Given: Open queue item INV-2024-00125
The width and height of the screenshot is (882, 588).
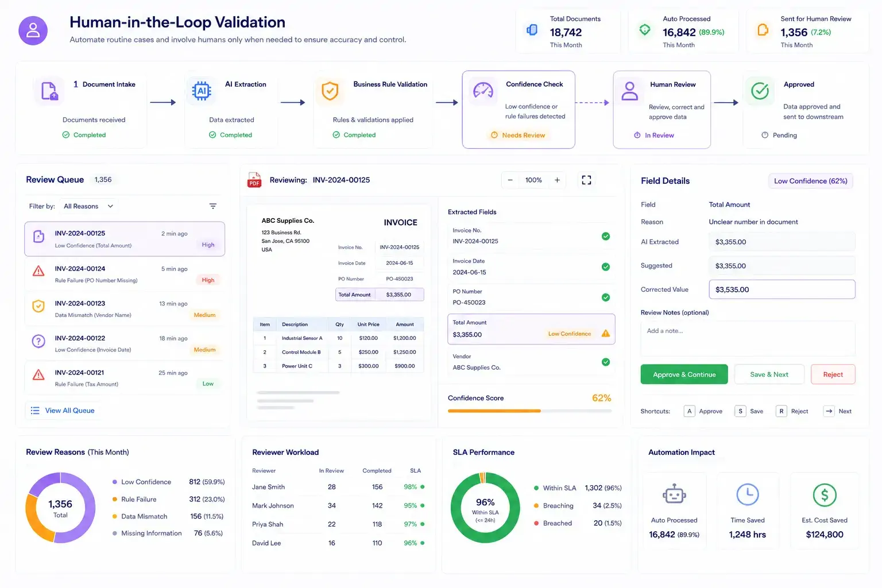Looking at the screenshot, I should [x=125, y=239].
